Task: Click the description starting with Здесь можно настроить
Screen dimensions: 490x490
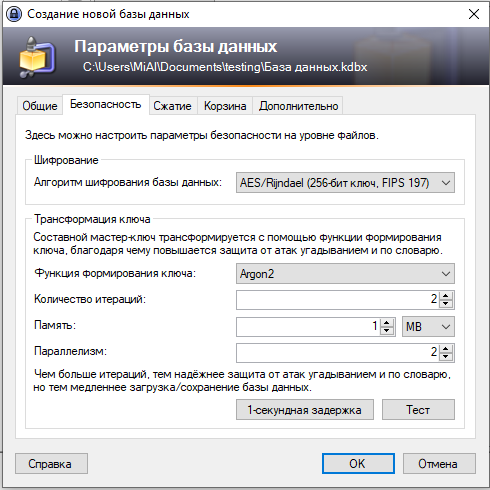Action: point(202,135)
